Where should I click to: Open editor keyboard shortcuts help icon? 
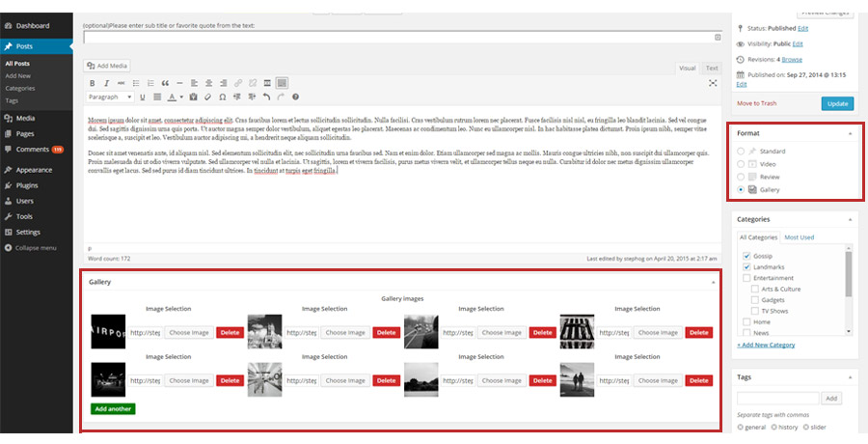pyautogui.click(x=296, y=97)
